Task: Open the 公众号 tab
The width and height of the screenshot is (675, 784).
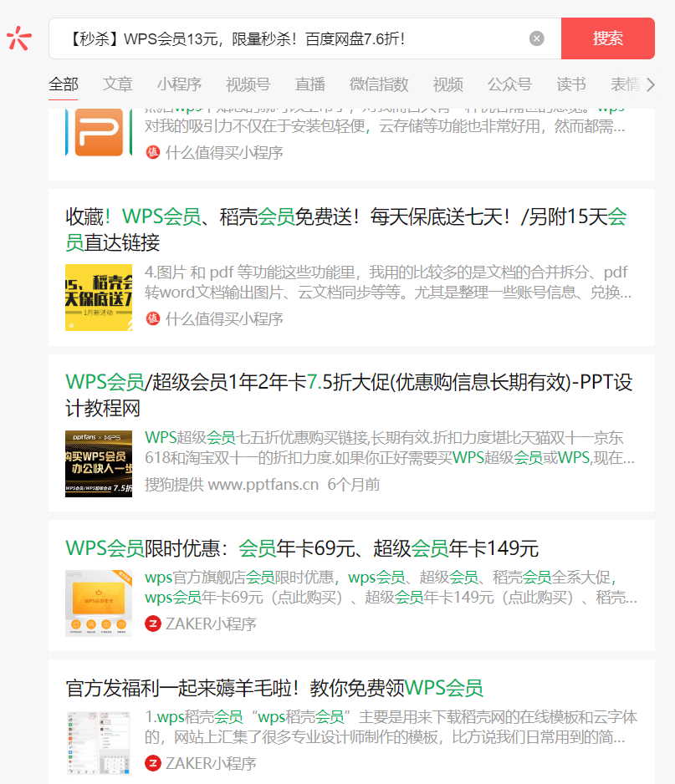Action: point(509,84)
